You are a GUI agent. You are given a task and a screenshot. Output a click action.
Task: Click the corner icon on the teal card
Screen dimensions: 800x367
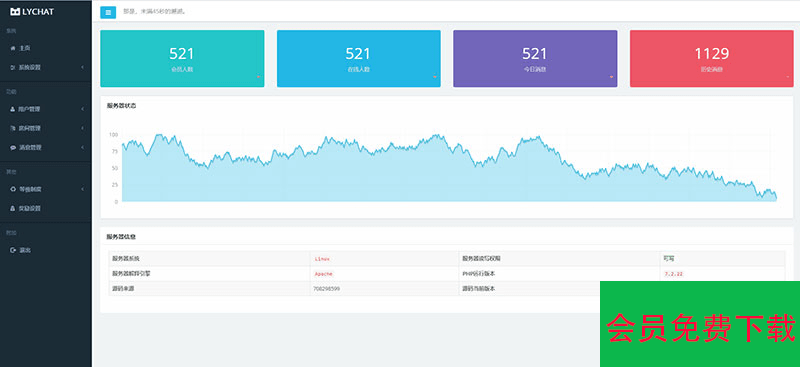coord(258,77)
